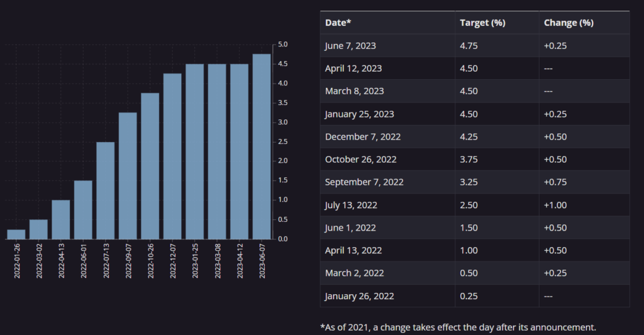644x335 pixels.
Task: Click the Date* column header
Action: pyautogui.click(x=338, y=23)
